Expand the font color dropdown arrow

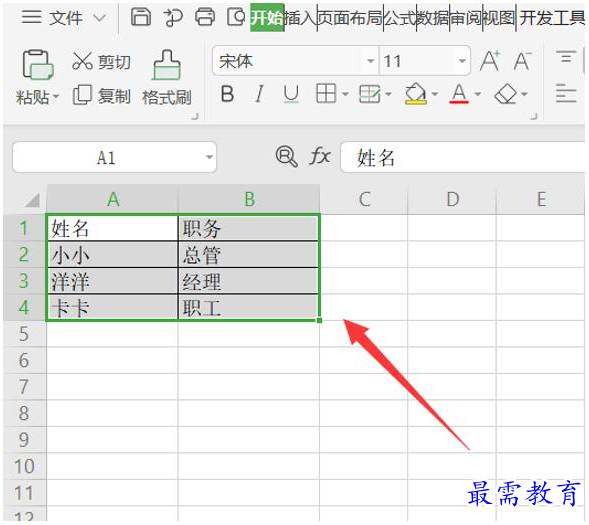(478, 94)
